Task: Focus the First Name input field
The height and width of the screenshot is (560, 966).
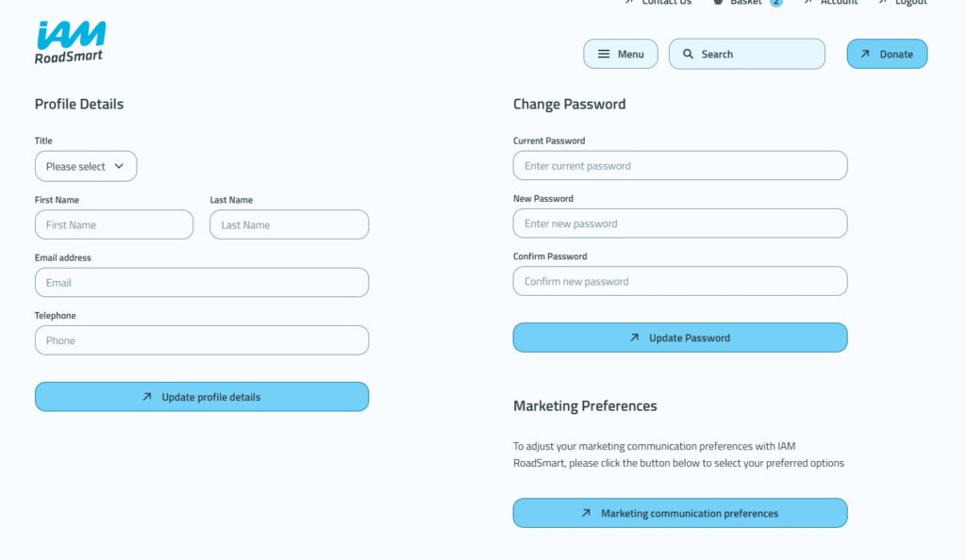Action: click(x=114, y=225)
